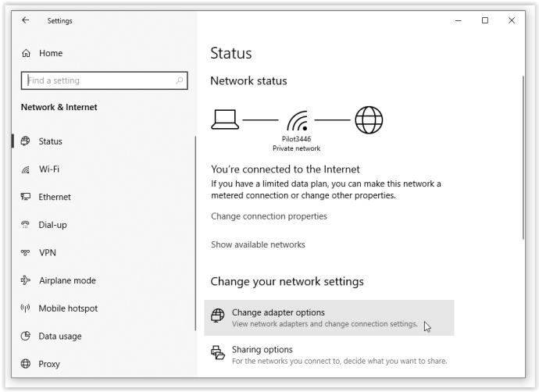
Task: Click Show available networks link
Action: click(x=258, y=244)
